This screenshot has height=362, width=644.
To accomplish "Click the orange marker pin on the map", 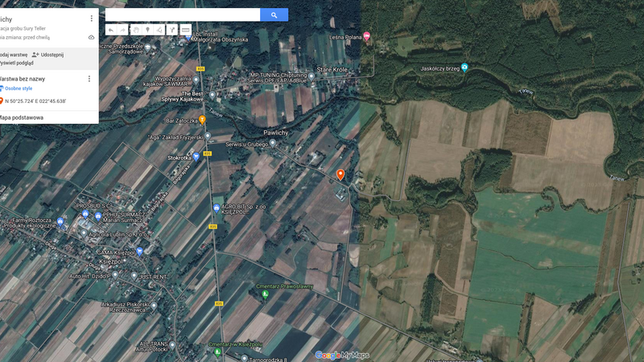I will [x=340, y=174].
